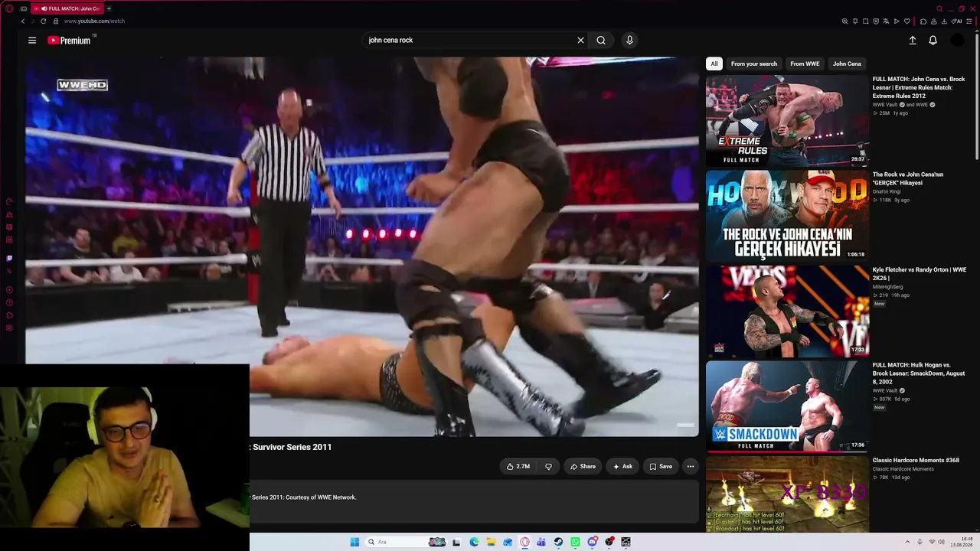The height and width of the screenshot is (551, 980).
Task: Select the From your search chip
Action: pyautogui.click(x=753, y=64)
